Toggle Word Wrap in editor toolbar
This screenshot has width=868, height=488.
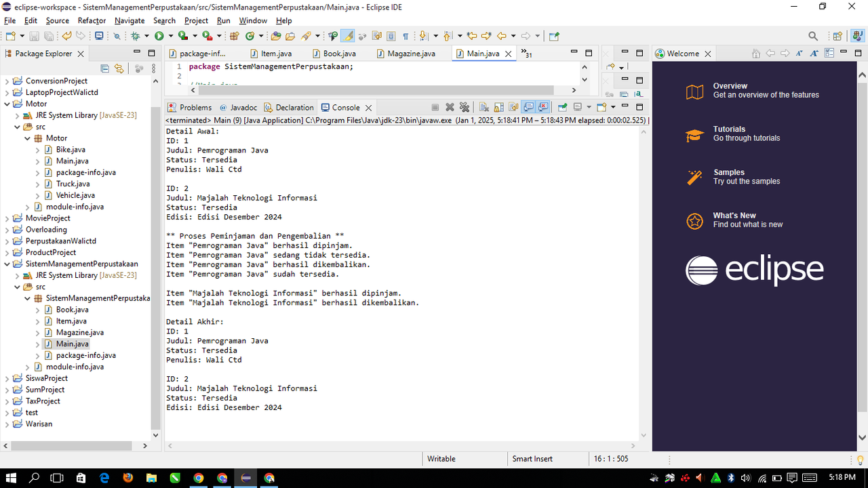(x=376, y=36)
